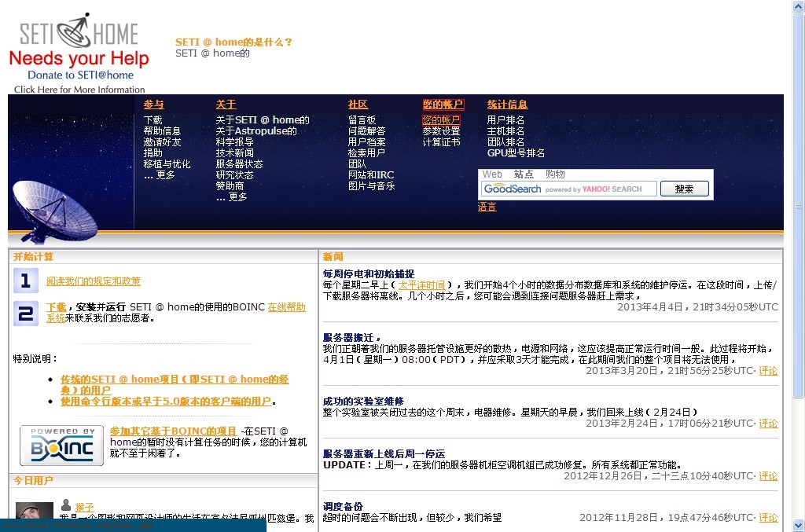Open 服务器状态 link

239,164
